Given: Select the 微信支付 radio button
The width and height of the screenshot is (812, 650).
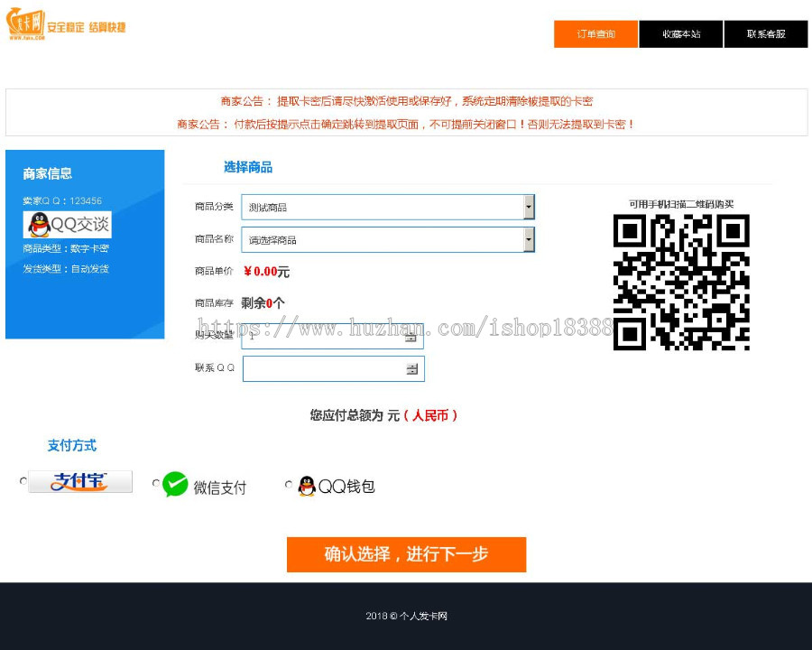Looking at the screenshot, I should 156,483.
